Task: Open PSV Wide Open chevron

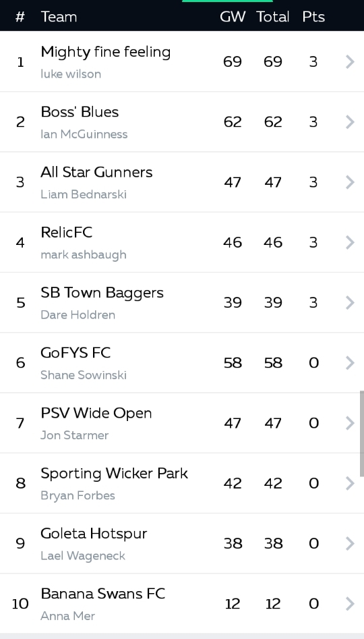Action: [350, 423]
